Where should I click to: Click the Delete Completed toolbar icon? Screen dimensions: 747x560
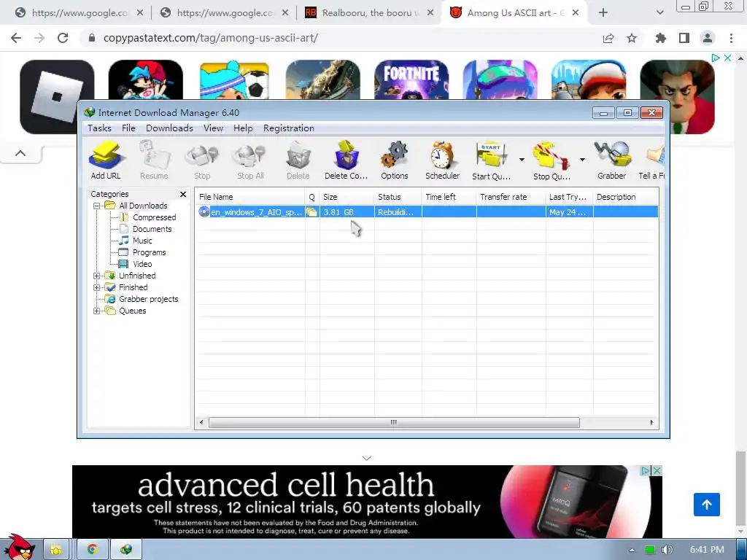click(x=347, y=160)
